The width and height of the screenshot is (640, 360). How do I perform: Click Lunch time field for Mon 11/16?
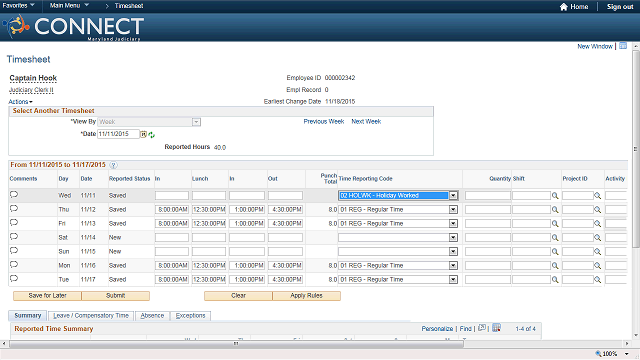pos(209,266)
